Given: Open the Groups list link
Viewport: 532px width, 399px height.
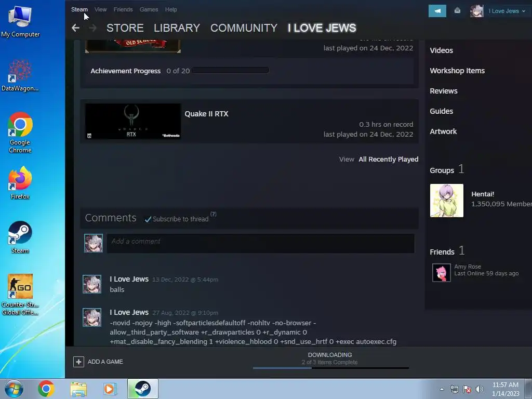Looking at the screenshot, I should point(442,170).
